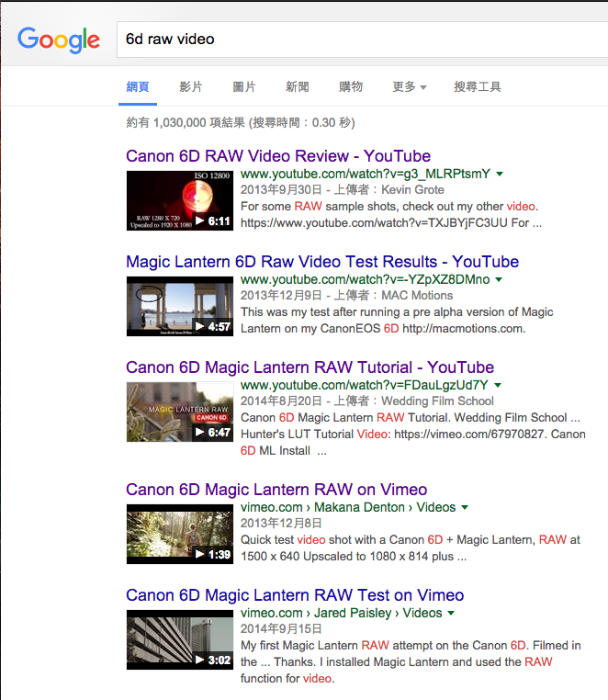Open 搜尋工具 search tools
This screenshot has height=700, width=608.
478,86
